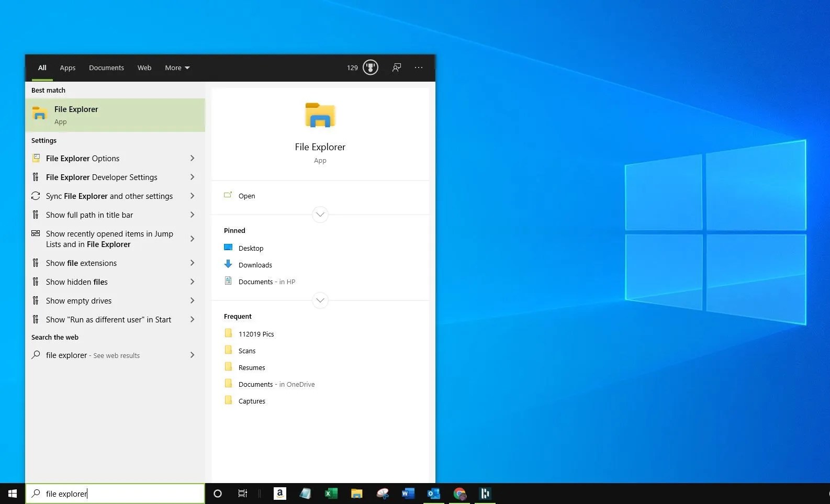The height and width of the screenshot is (504, 830).
Task: Expand Show full path in title bar arrow
Action: 192,215
